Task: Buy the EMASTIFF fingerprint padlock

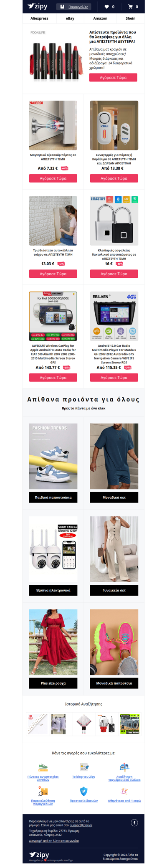Action: 114,274
